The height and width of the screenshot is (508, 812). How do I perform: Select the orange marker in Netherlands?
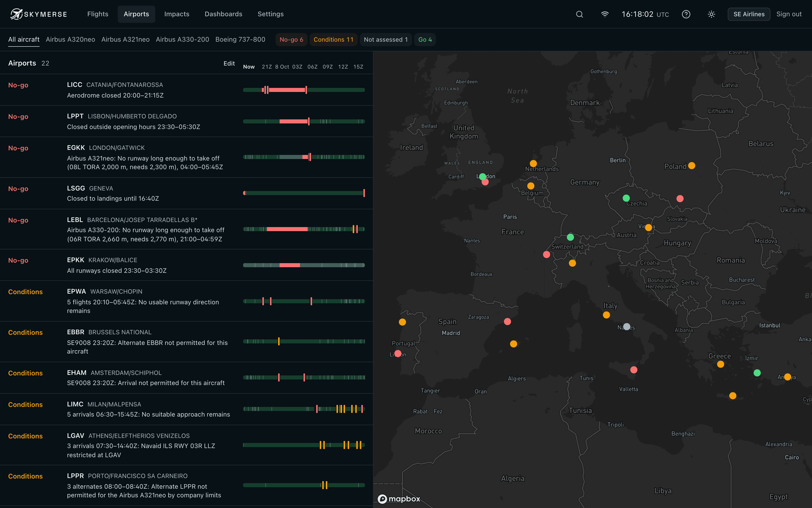pyautogui.click(x=533, y=164)
